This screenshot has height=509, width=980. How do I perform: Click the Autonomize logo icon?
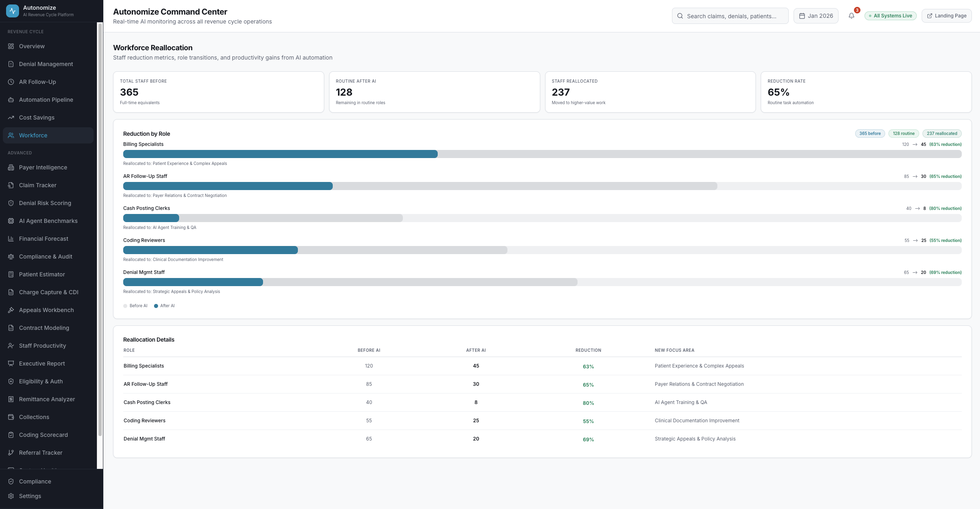pyautogui.click(x=13, y=11)
